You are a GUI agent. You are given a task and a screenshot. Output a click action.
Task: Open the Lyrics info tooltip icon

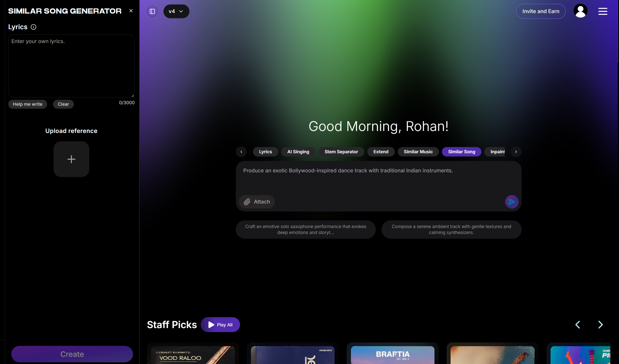click(33, 27)
